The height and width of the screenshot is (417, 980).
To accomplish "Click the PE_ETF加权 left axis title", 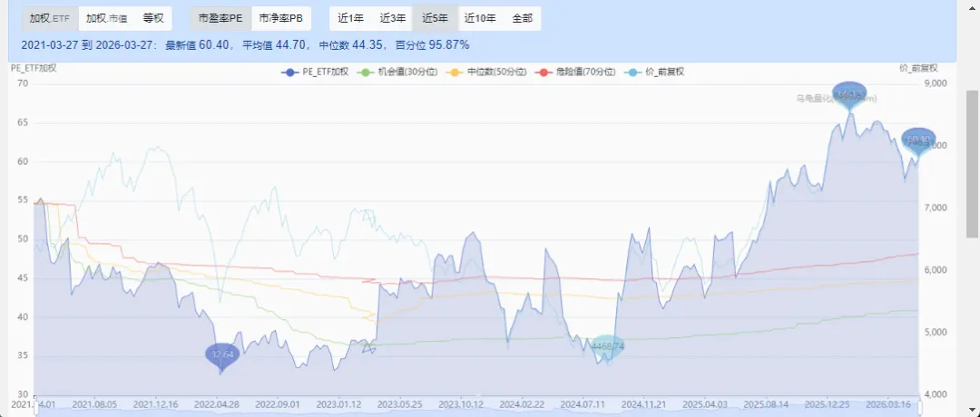I will (x=34, y=68).
